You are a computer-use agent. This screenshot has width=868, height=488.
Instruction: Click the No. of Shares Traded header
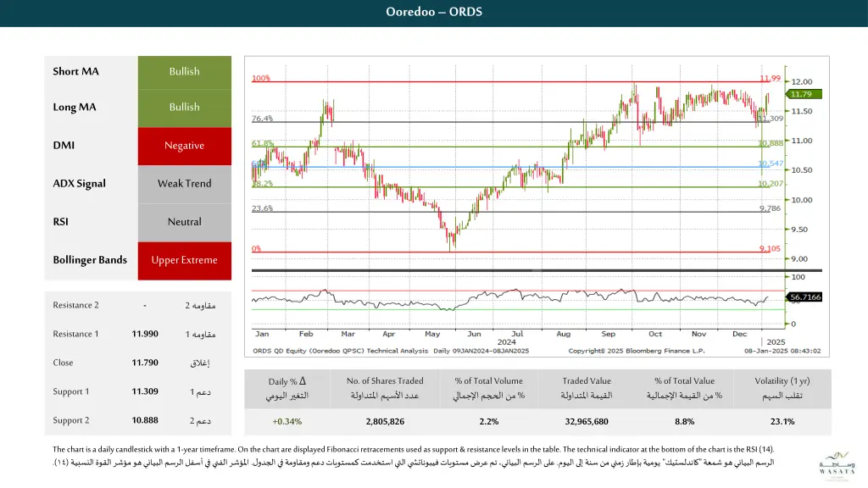385,388
